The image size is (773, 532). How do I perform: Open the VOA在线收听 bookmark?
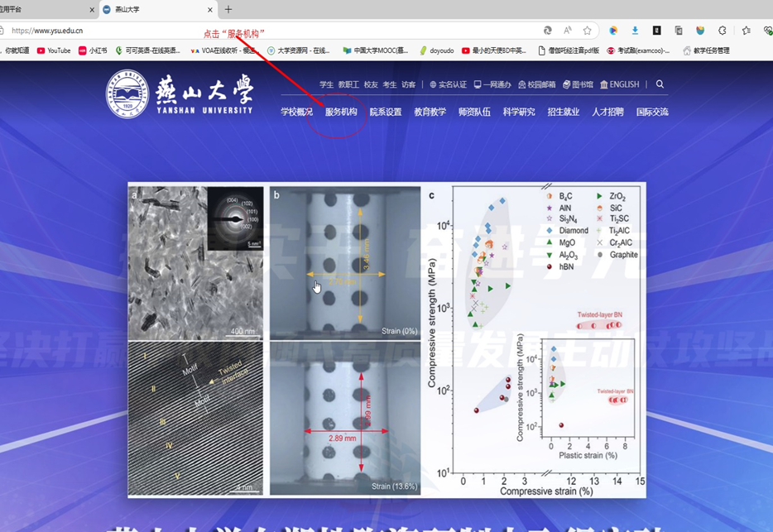(225, 50)
